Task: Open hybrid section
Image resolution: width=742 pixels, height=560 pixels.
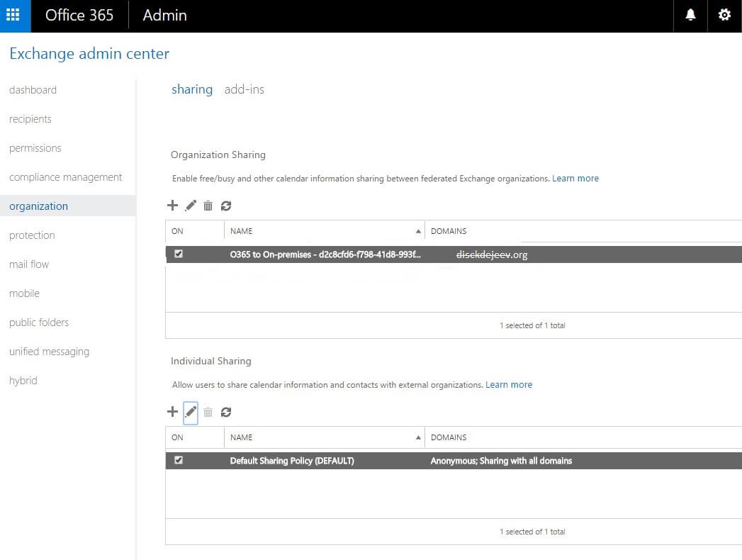Action: click(23, 381)
